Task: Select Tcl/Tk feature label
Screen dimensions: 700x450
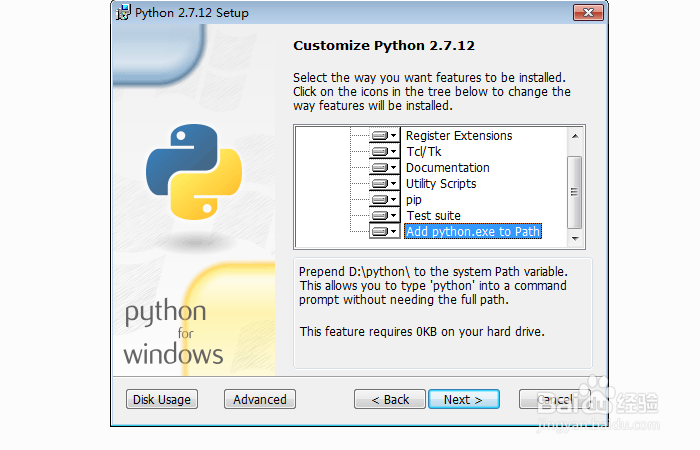Action: point(424,151)
